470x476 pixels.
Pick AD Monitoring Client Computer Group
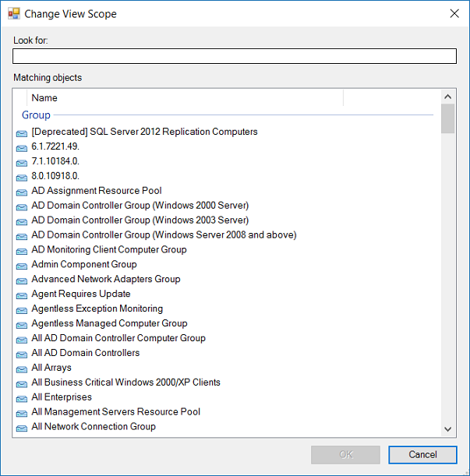[109, 249]
